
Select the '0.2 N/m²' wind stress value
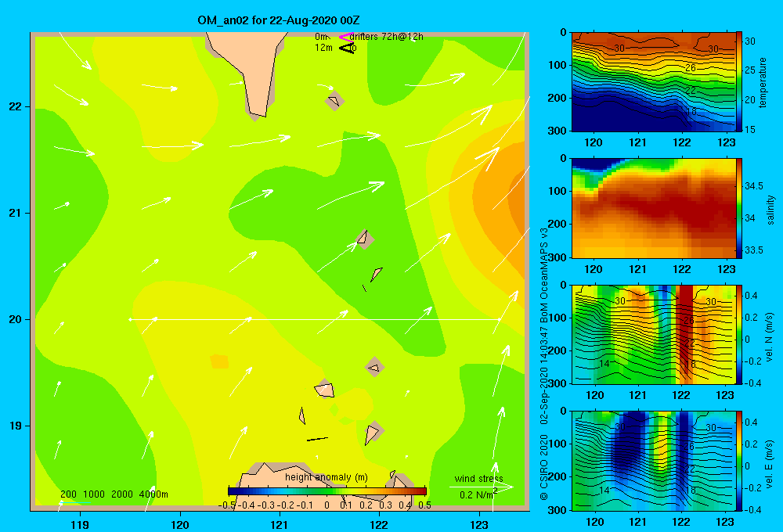pyautogui.click(x=478, y=494)
